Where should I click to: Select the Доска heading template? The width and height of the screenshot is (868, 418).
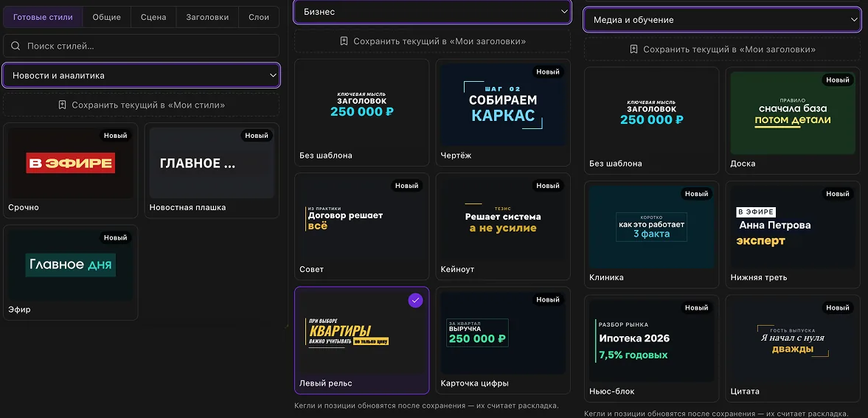pos(793,121)
